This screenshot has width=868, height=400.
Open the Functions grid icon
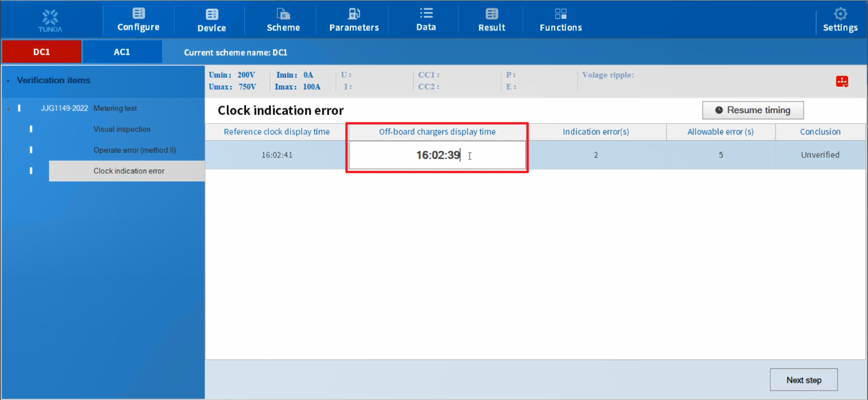(560, 13)
